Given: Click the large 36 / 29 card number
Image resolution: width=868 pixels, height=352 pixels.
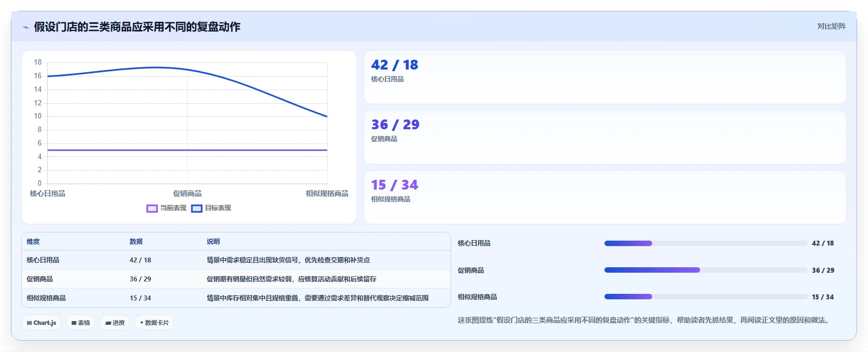Looking at the screenshot, I should 395,125.
